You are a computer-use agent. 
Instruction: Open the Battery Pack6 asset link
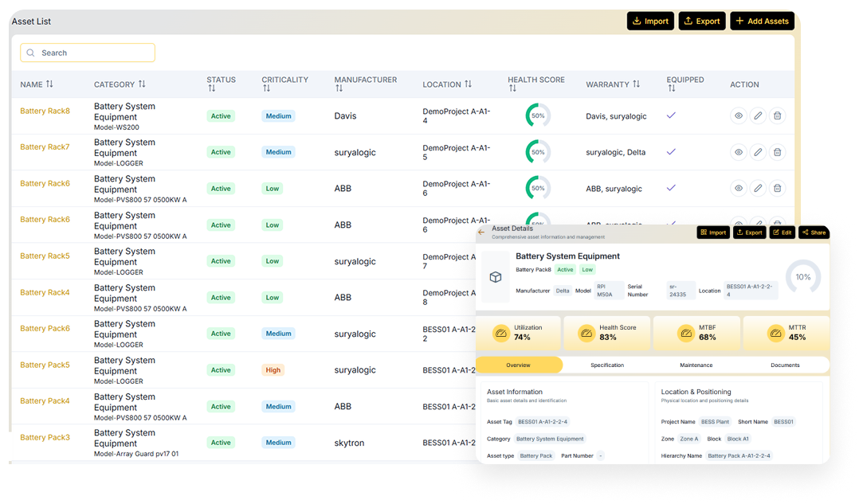tap(45, 328)
